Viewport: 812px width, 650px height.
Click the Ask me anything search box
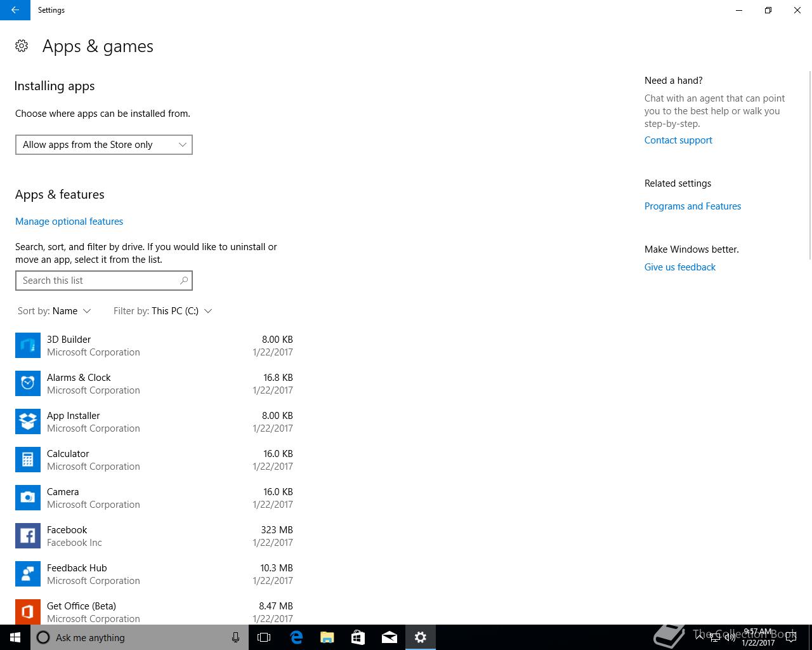140,637
